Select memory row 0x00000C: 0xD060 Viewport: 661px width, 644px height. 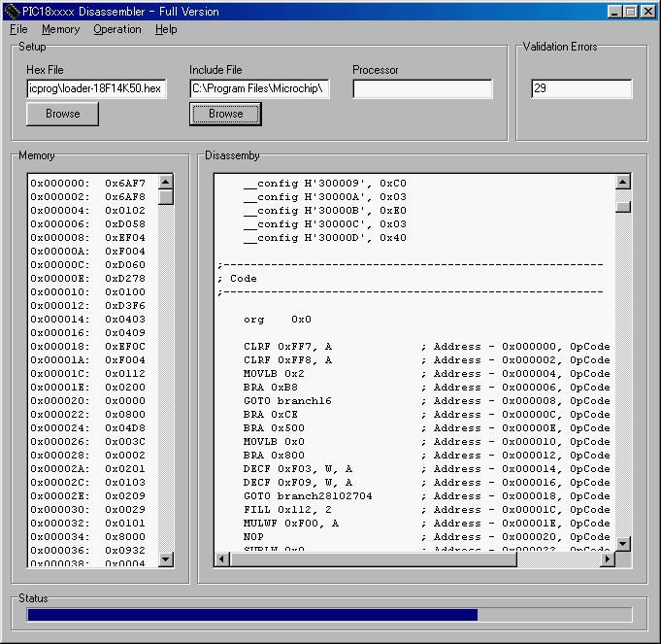(87, 264)
